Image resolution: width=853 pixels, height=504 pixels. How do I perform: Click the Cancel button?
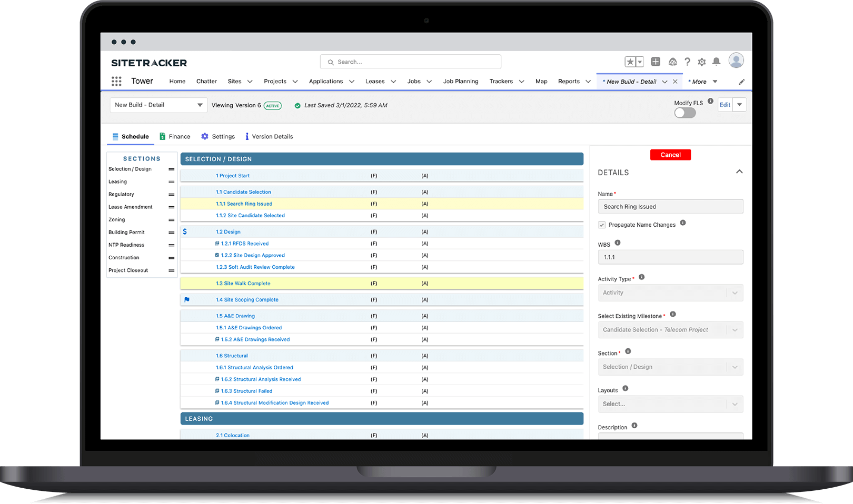(x=670, y=155)
